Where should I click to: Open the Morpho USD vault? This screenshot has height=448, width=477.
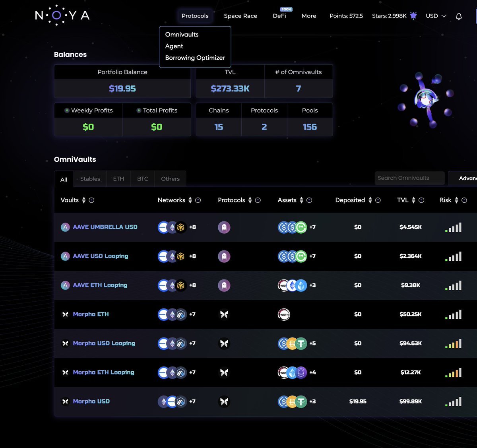[x=91, y=401]
